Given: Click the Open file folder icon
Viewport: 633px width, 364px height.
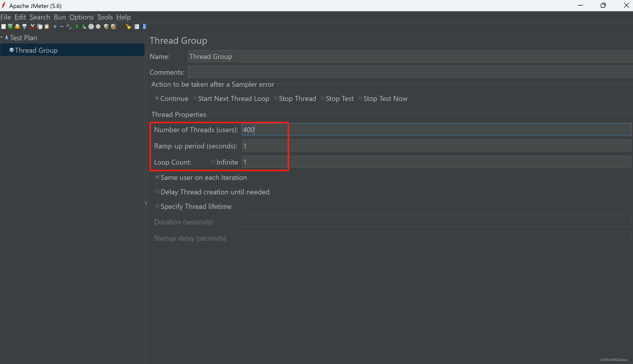Looking at the screenshot, I should (17, 26).
